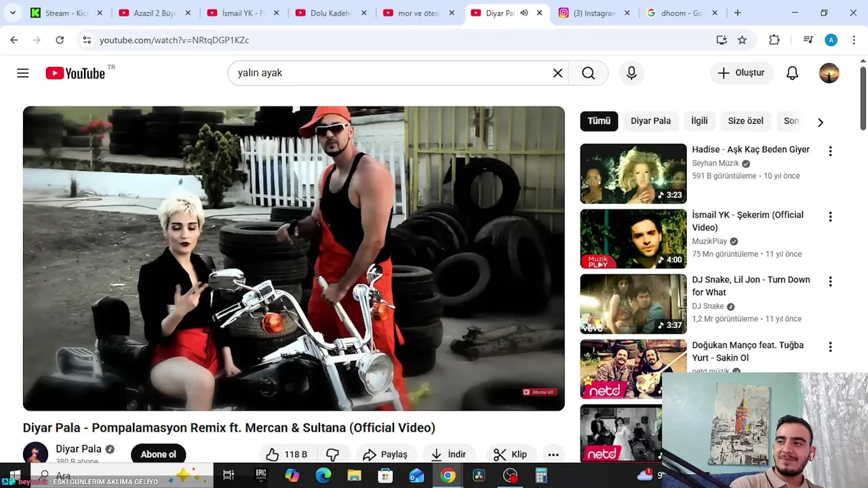
Task: Open the Chrome media control icon
Action: (808, 40)
